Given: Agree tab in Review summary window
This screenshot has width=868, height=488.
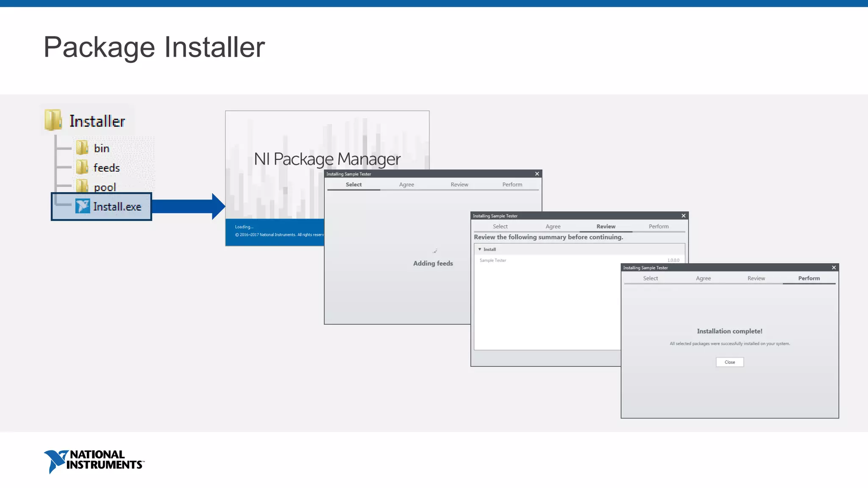Looking at the screenshot, I should pos(553,226).
